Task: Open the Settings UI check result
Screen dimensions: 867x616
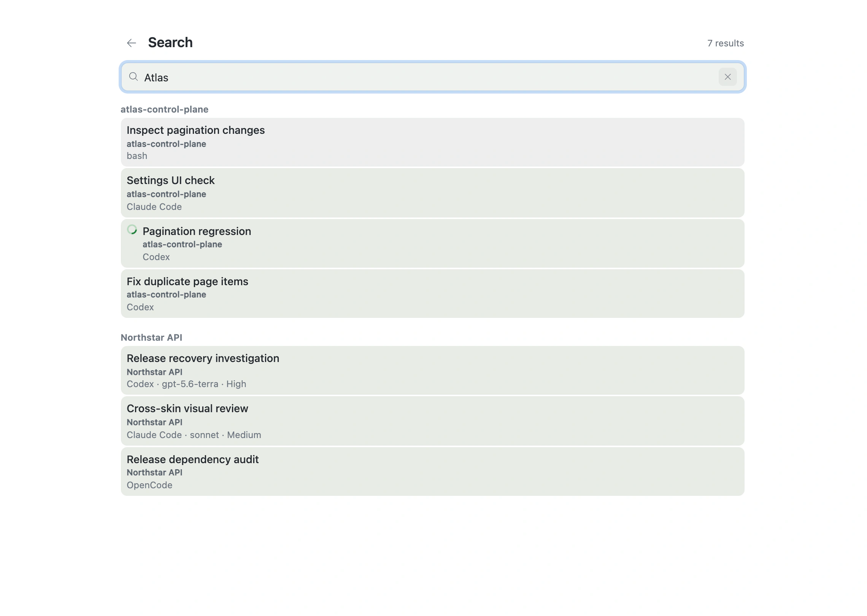Action: click(432, 193)
